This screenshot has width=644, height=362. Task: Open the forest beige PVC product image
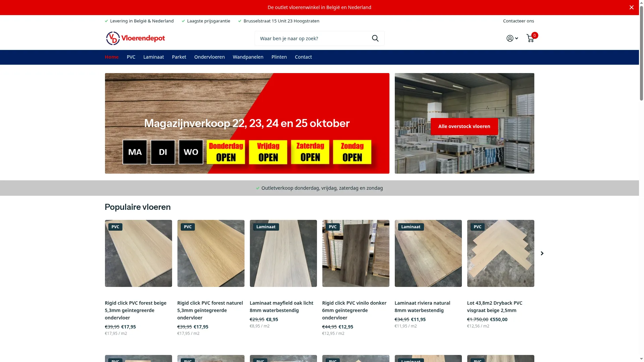coord(138,253)
